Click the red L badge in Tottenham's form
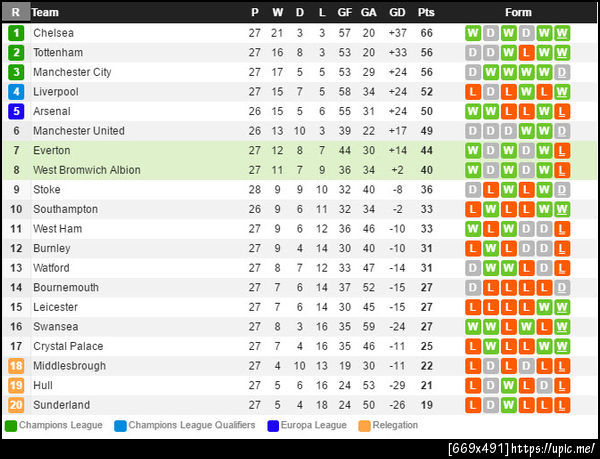The width and height of the screenshot is (600, 459). pos(527,52)
